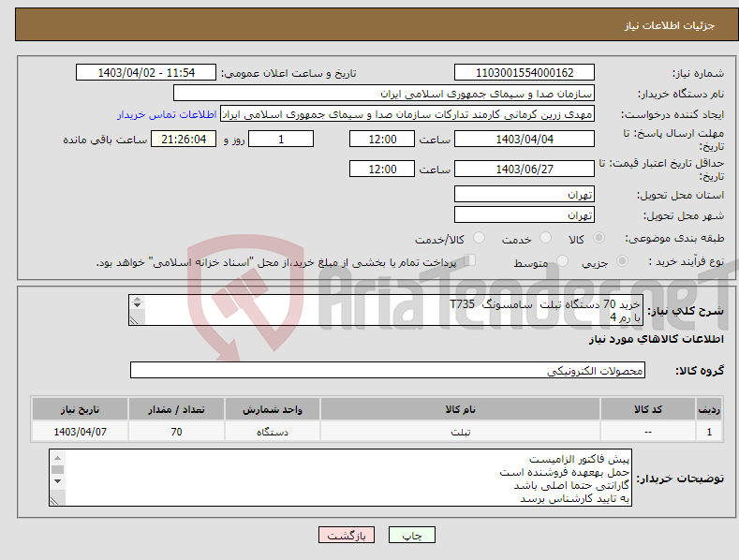
Task: Click the response deadline date 1403/04/04
Action: (x=525, y=139)
